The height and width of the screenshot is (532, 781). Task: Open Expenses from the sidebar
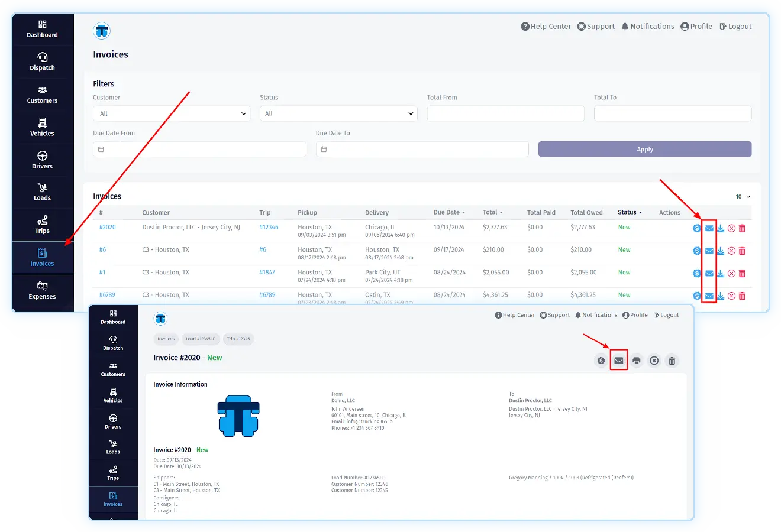click(43, 290)
